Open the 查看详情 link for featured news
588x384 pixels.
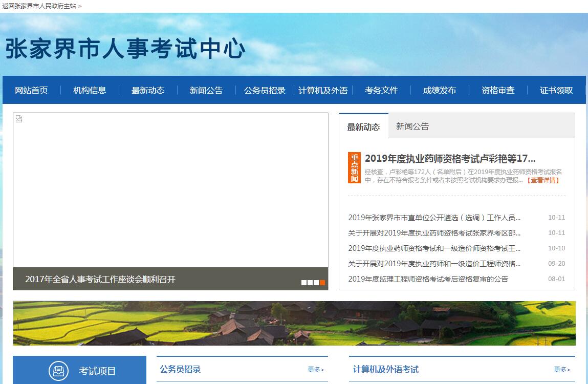coord(543,180)
